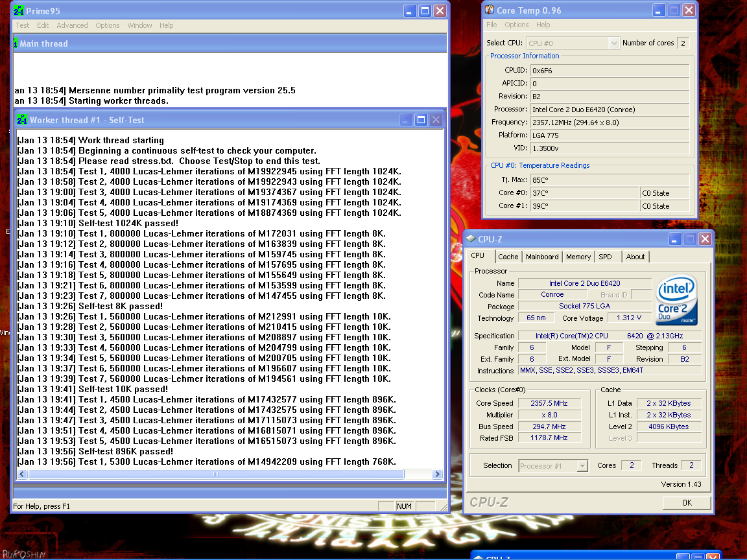The image size is (747, 560).
Task: Select the CPU tab in CPU-Z
Action: click(478, 256)
